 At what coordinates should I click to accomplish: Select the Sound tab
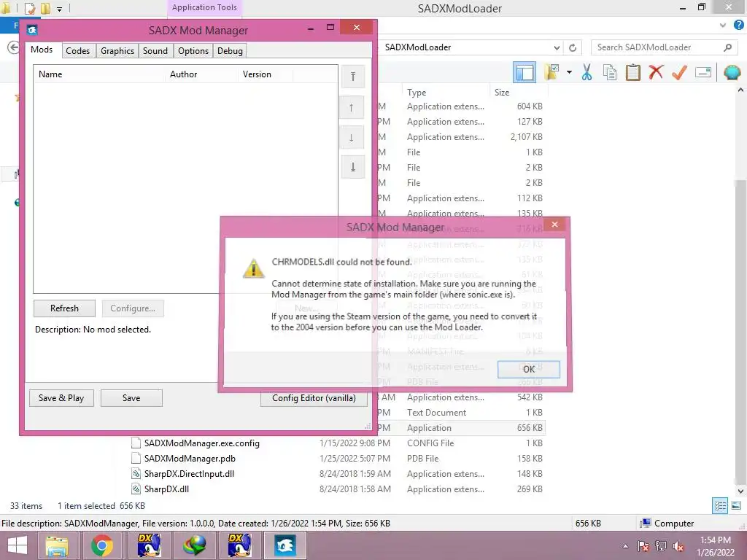pos(155,51)
